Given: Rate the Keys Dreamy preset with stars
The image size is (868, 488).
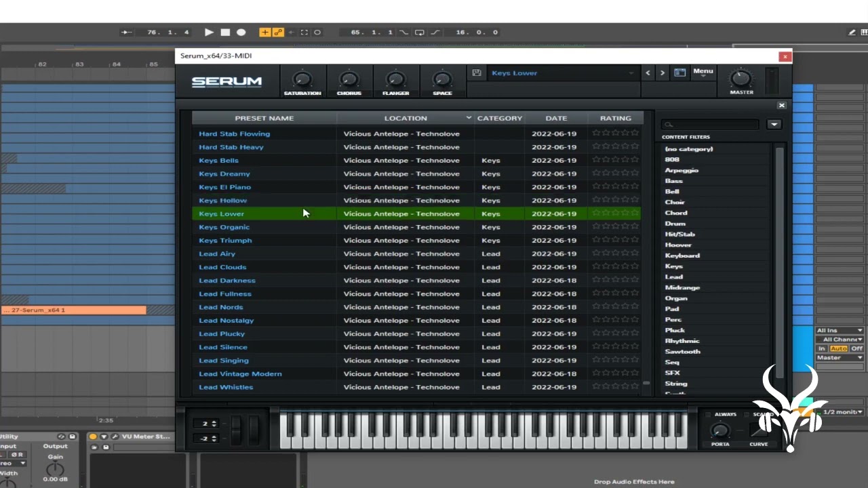Looking at the screenshot, I should (x=616, y=174).
